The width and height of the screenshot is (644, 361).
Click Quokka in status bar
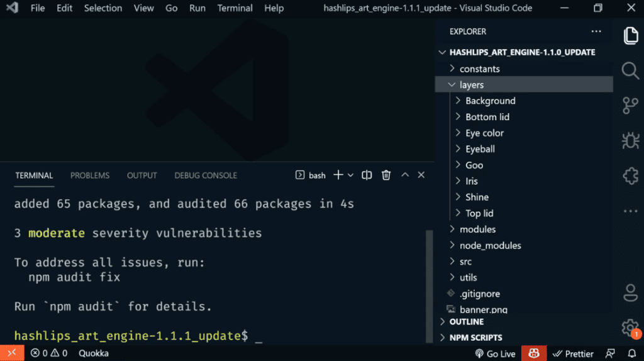94,353
